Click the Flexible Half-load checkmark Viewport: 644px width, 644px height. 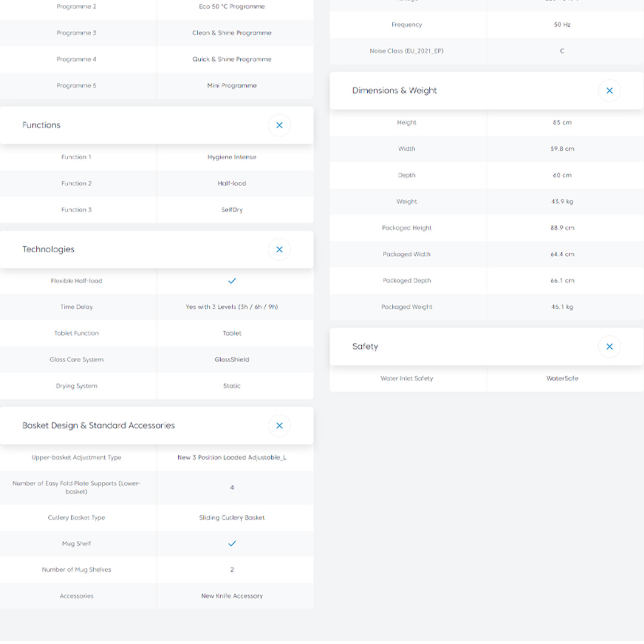[x=232, y=281]
